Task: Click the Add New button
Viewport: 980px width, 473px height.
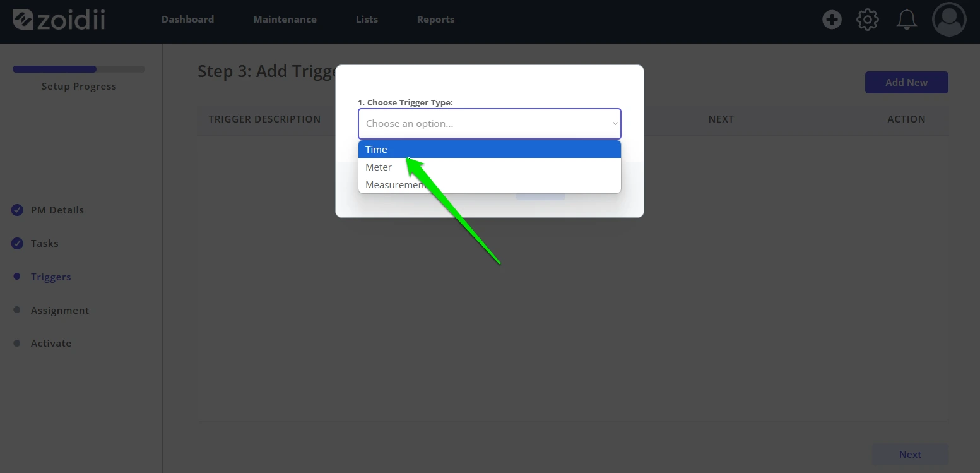Action: click(906, 82)
